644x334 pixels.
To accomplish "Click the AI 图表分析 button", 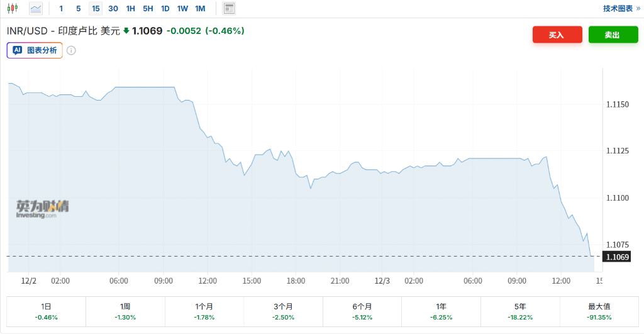I will pos(35,50).
